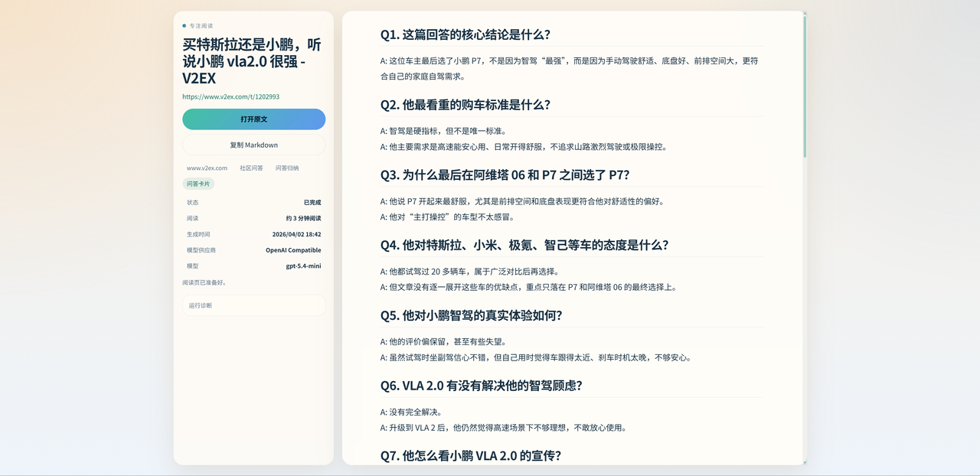Viewport: 980px width, 476px height.
Task: Click the gpt-5.4-mini model value
Action: pos(303,266)
